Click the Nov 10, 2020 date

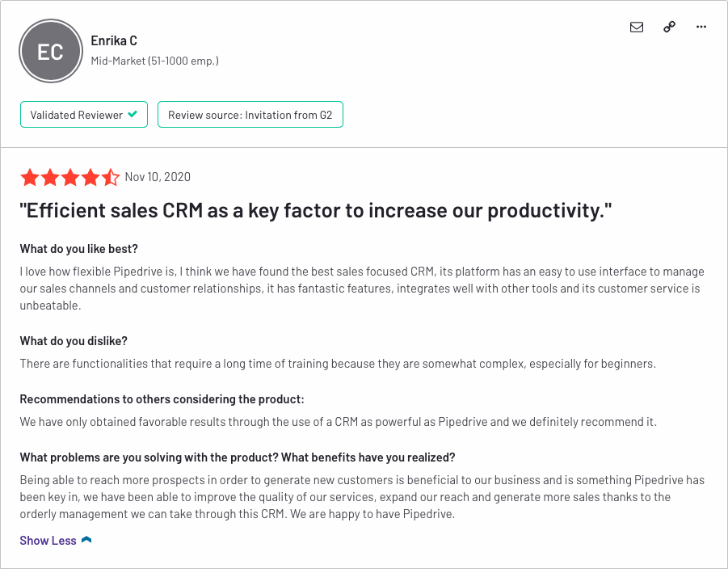click(x=158, y=177)
